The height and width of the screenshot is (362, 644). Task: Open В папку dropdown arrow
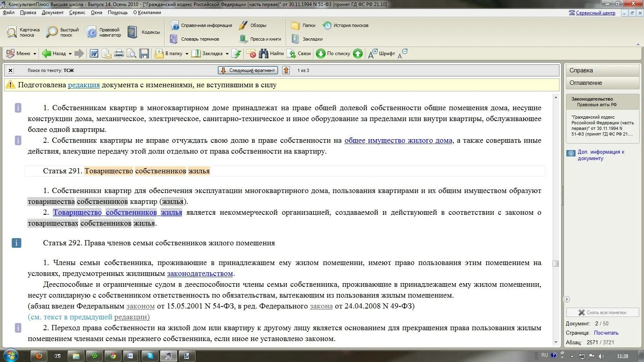click(x=187, y=54)
